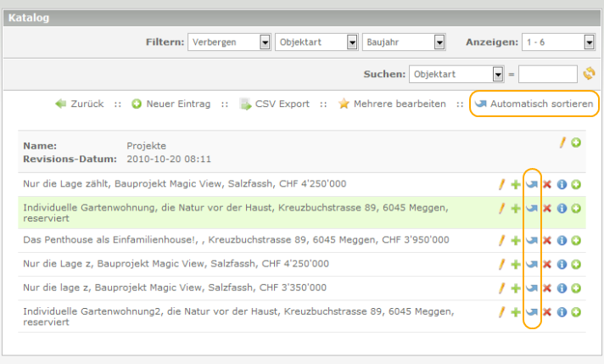
Task: Show info for 'Nur die lage z' CHF 3'350'000 entry
Action: click(x=562, y=288)
